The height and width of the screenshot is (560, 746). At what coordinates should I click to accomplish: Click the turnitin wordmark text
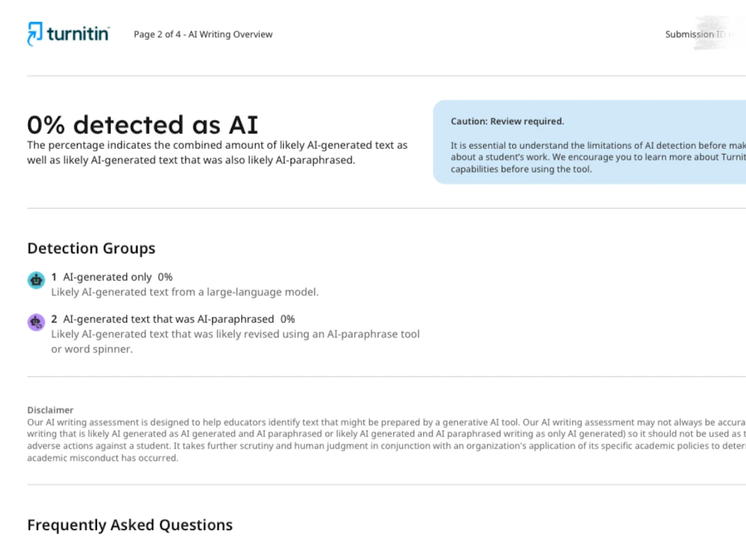coord(78,34)
